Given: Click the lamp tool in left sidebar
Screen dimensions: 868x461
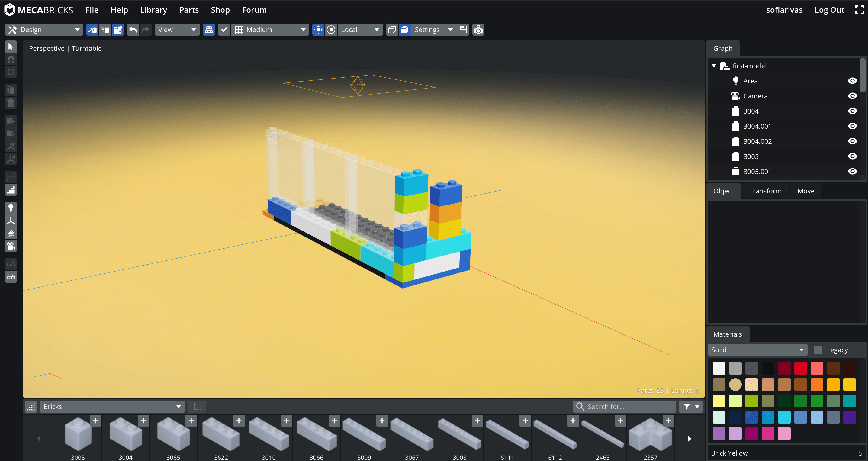Looking at the screenshot, I should [11, 208].
